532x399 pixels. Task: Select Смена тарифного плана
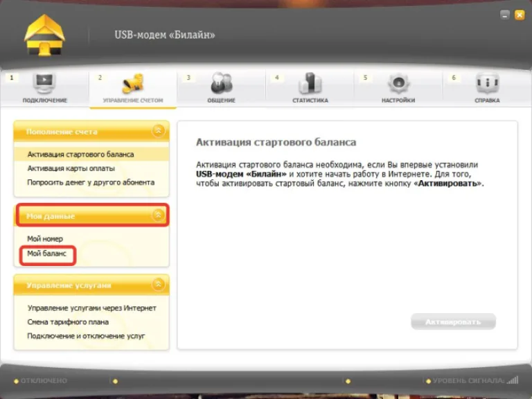click(68, 322)
